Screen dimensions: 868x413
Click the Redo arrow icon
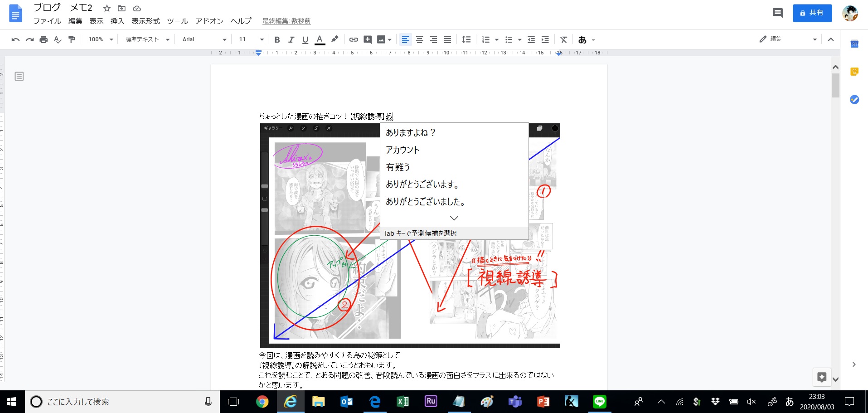[x=29, y=39]
